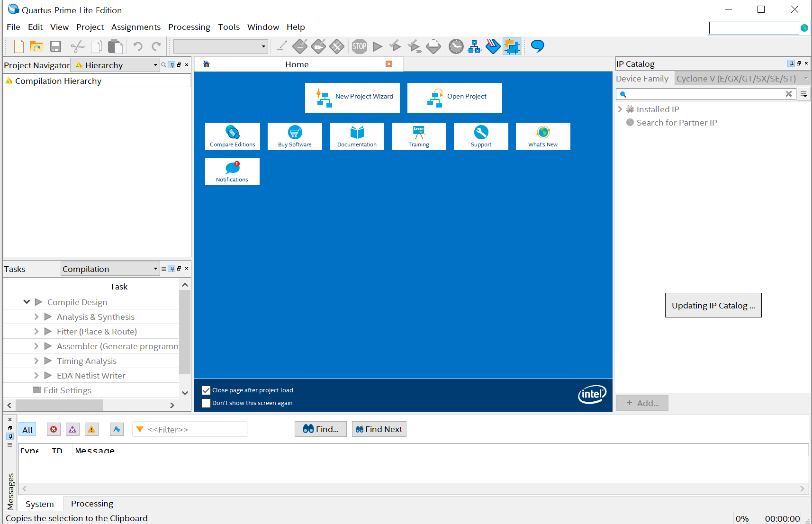Close the Home tab
This screenshot has width=812, height=524.
(389, 64)
